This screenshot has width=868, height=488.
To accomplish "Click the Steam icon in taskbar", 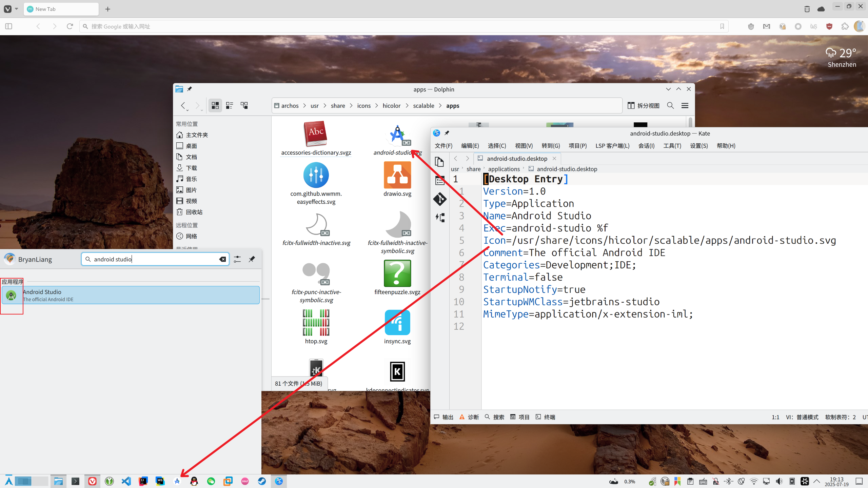I will point(262,481).
